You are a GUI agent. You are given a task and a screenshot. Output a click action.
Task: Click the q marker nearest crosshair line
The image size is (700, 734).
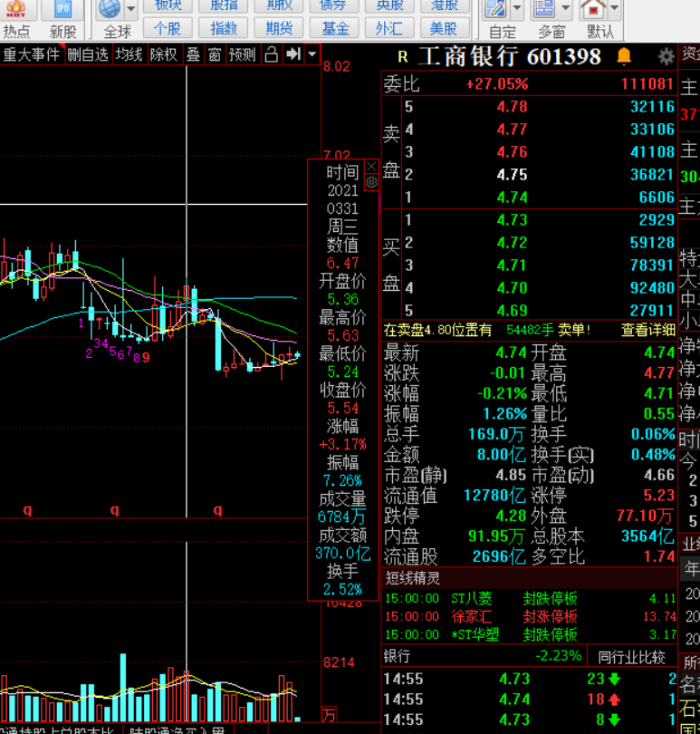point(217,510)
